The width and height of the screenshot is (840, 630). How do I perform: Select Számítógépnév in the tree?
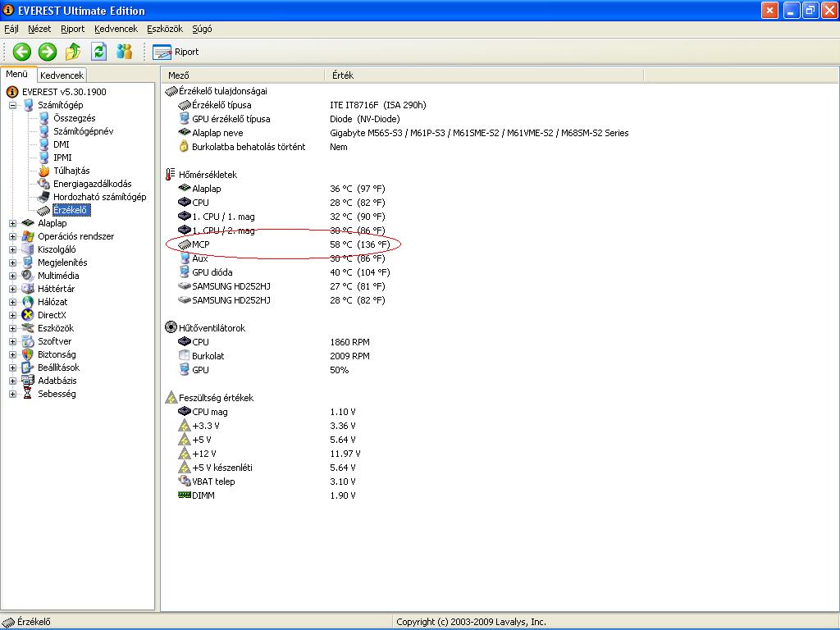click(x=83, y=131)
